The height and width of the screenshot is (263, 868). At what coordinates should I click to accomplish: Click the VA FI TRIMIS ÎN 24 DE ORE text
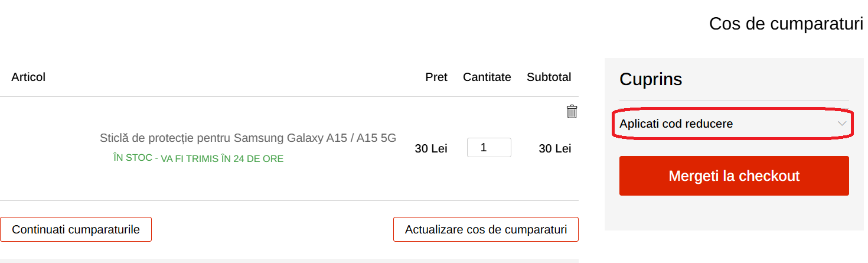pos(222,158)
